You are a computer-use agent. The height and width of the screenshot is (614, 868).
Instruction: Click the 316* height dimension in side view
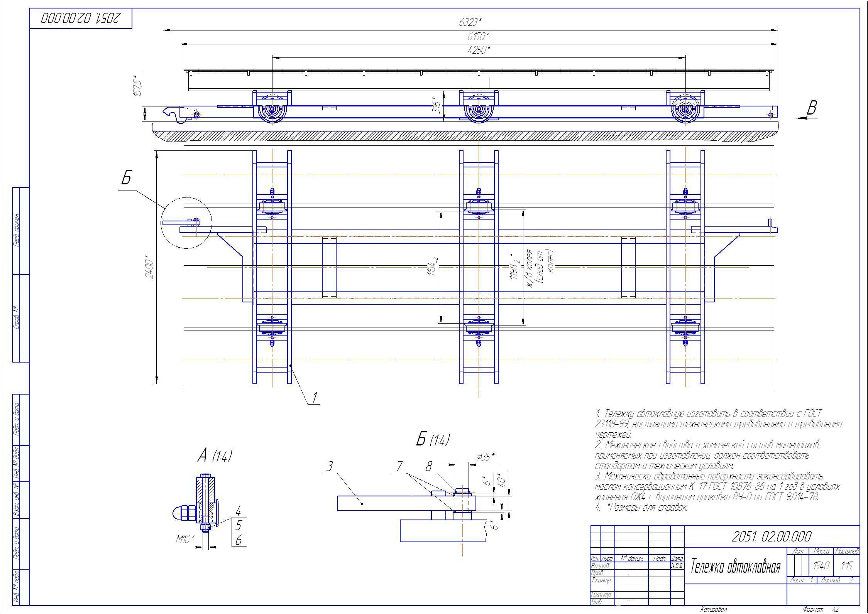(x=437, y=105)
